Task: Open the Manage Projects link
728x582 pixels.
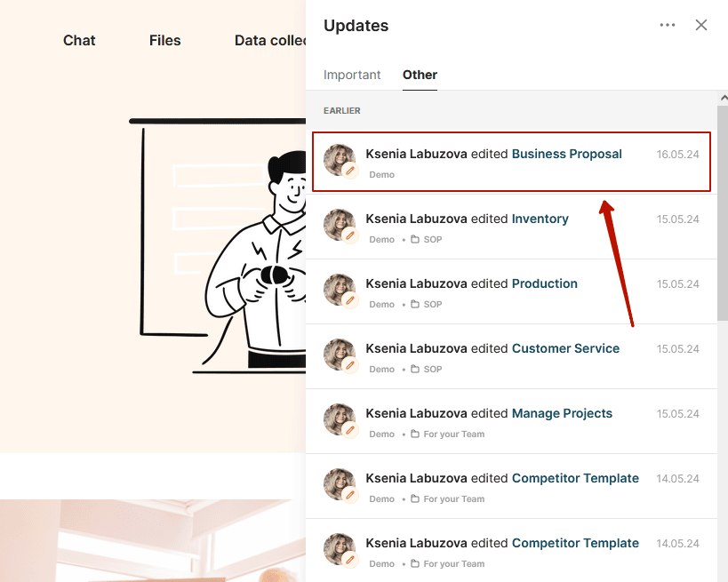Action: [x=562, y=413]
